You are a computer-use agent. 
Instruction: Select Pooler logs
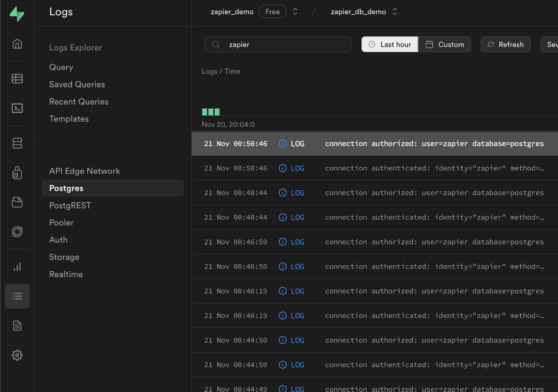pos(61,223)
